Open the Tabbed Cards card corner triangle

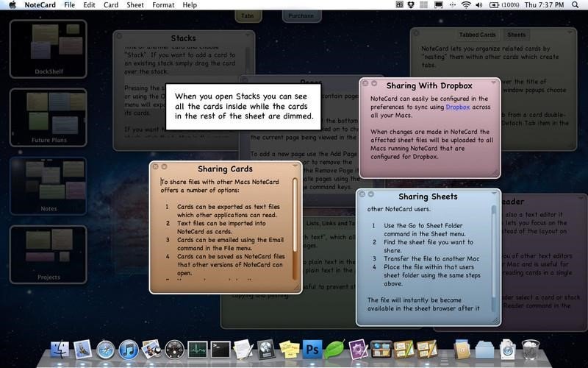click(x=570, y=32)
